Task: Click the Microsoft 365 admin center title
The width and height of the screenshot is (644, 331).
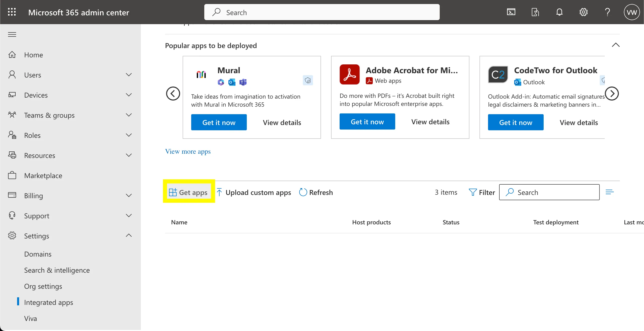Action: coord(79,12)
